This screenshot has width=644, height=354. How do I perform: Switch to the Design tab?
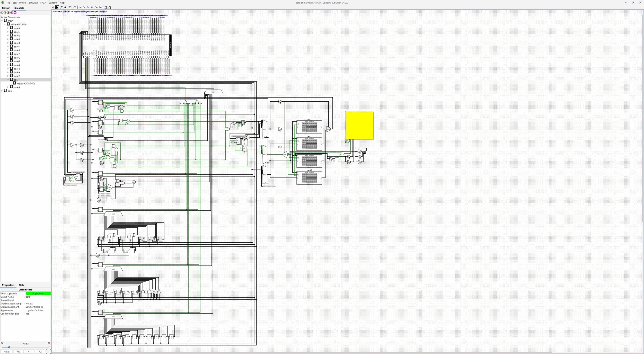[6, 8]
